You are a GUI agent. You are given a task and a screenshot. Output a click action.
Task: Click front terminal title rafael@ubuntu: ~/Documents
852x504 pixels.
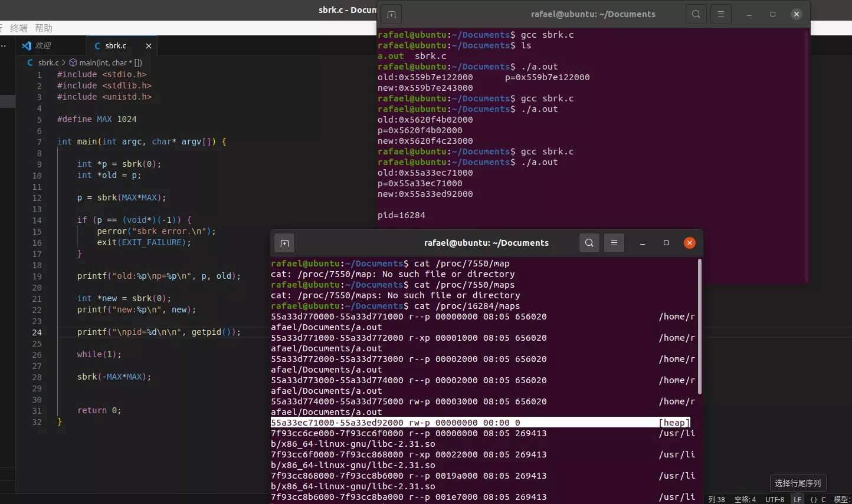486,243
